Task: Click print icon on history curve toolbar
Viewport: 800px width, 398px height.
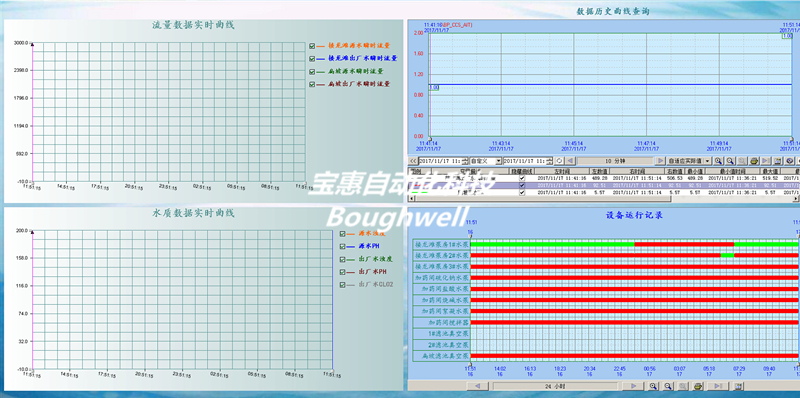Action: (754, 161)
